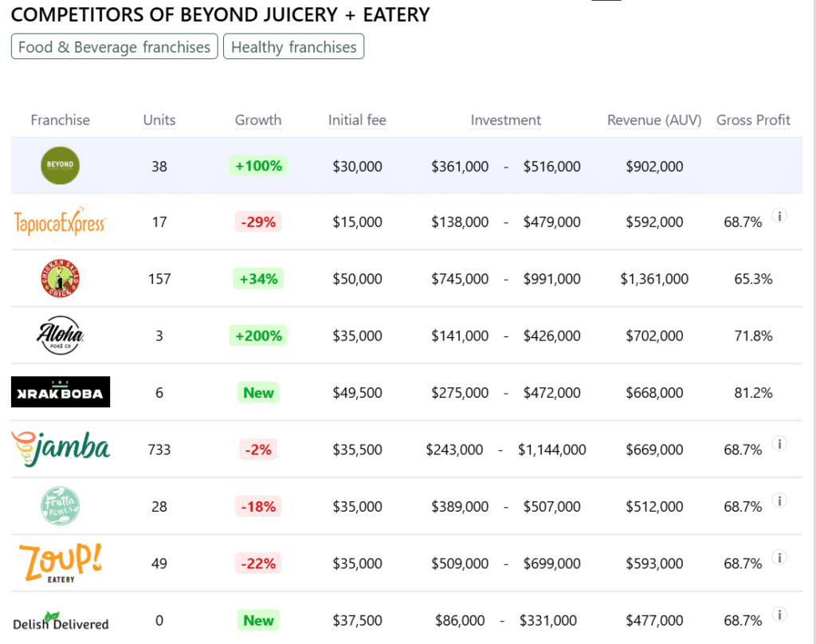Select the $745,000 investment minimum
The height and width of the screenshot is (644, 816).
[x=460, y=279]
